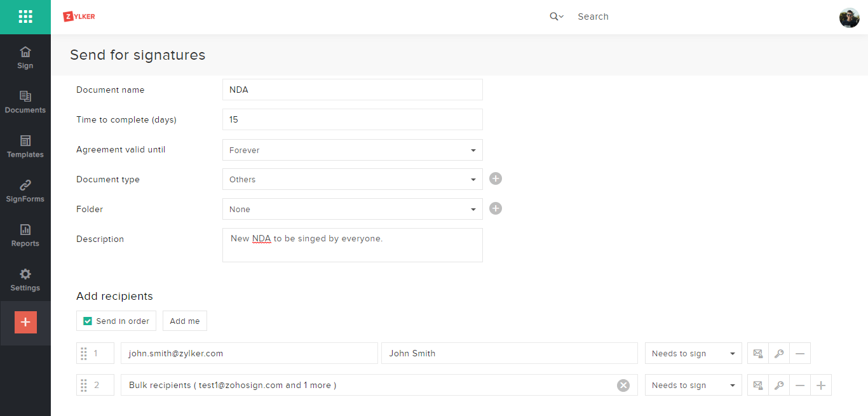Open the Folder dropdown
The height and width of the screenshot is (416, 868).
point(353,209)
